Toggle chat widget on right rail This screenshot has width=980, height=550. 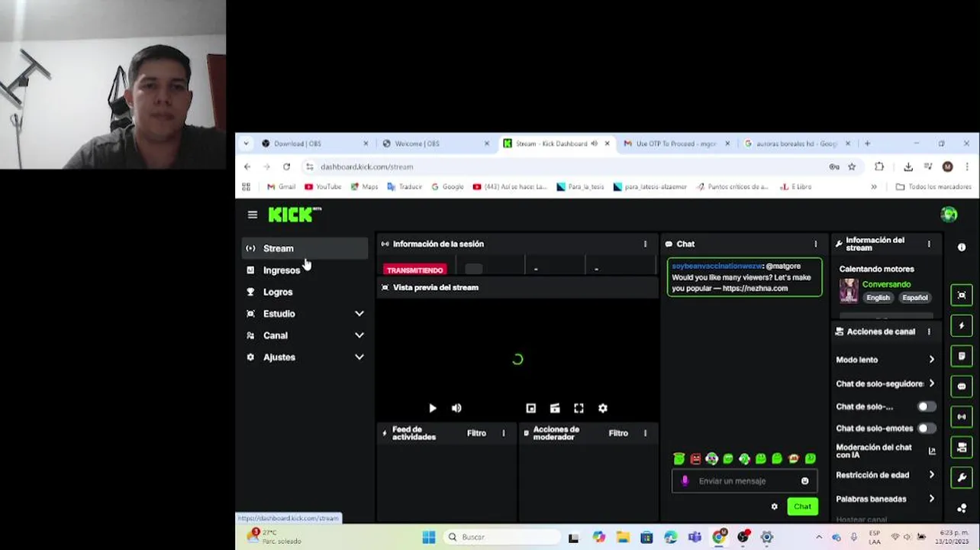click(x=962, y=387)
